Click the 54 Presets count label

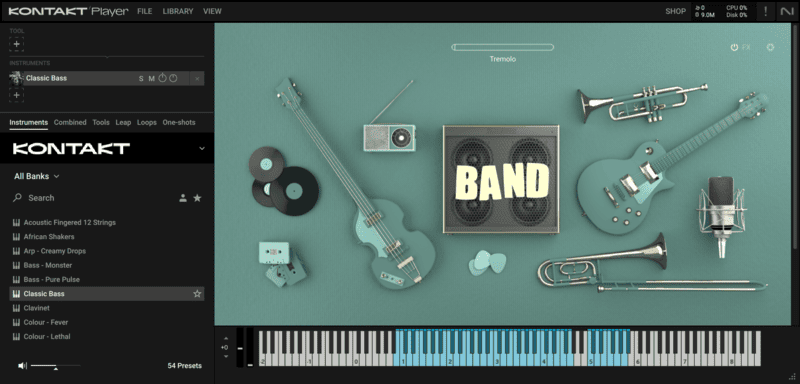pos(184,366)
